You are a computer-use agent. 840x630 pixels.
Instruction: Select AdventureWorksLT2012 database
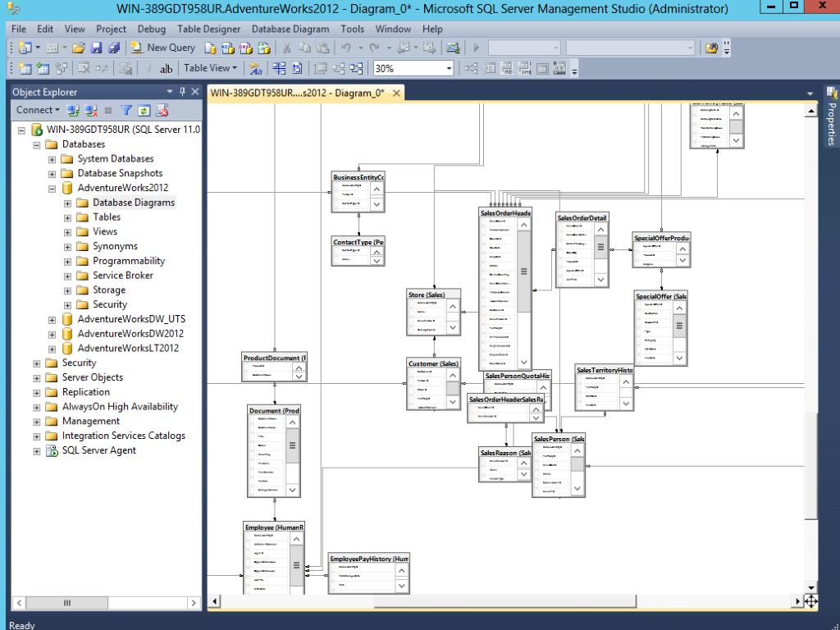coord(128,348)
